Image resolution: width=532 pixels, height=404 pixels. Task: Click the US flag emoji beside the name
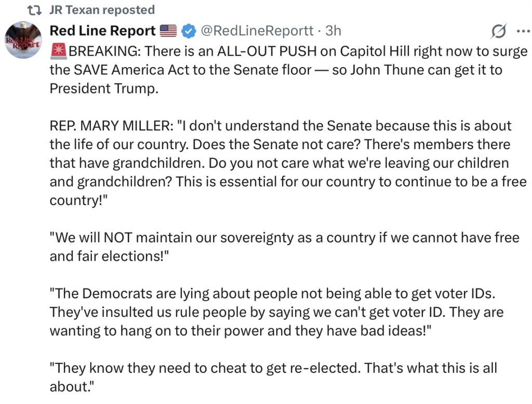(168, 31)
